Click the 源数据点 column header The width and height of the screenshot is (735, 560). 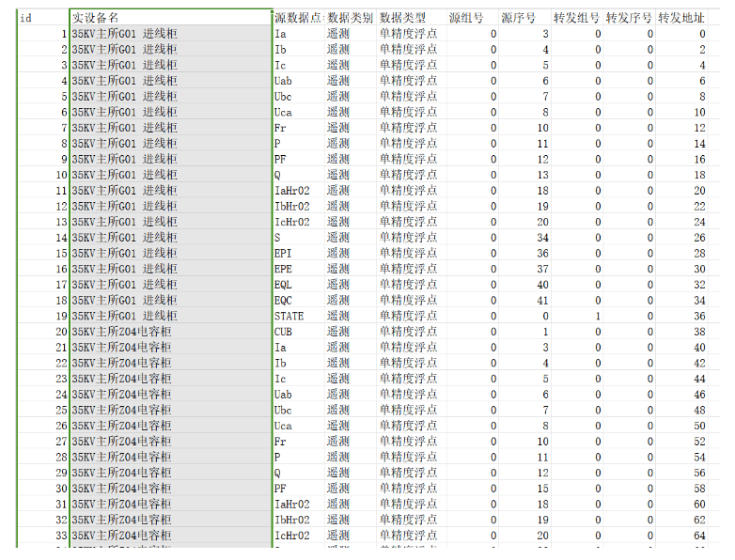click(298, 18)
